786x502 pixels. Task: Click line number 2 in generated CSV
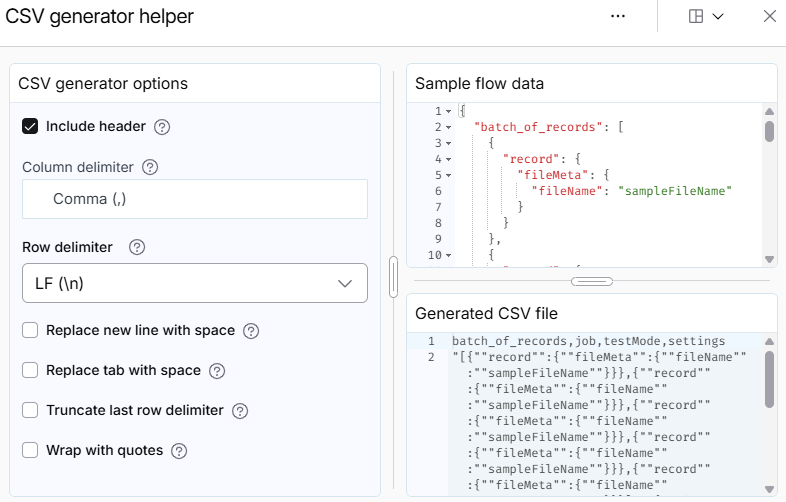coord(431,357)
